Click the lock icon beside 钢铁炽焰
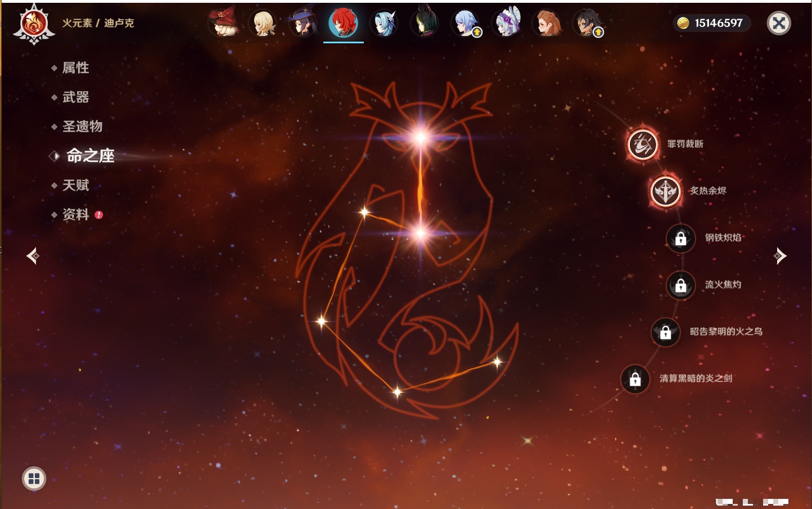812x509 pixels. click(x=680, y=238)
